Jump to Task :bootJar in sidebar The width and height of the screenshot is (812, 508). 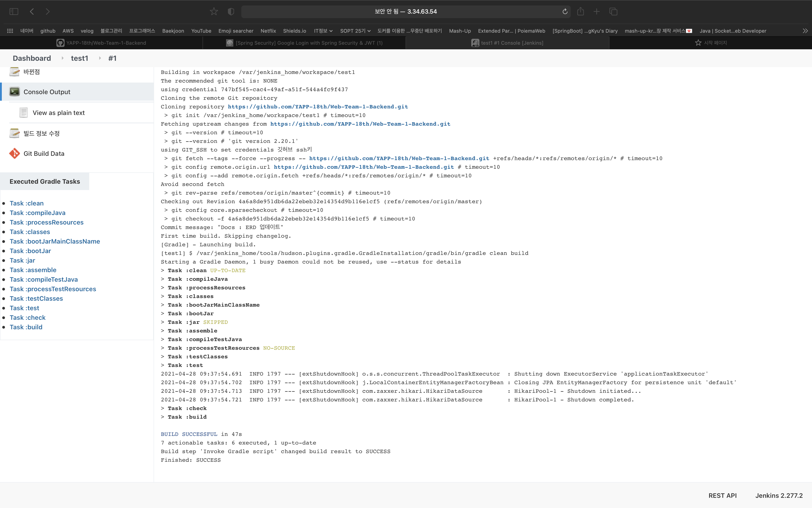coord(30,251)
